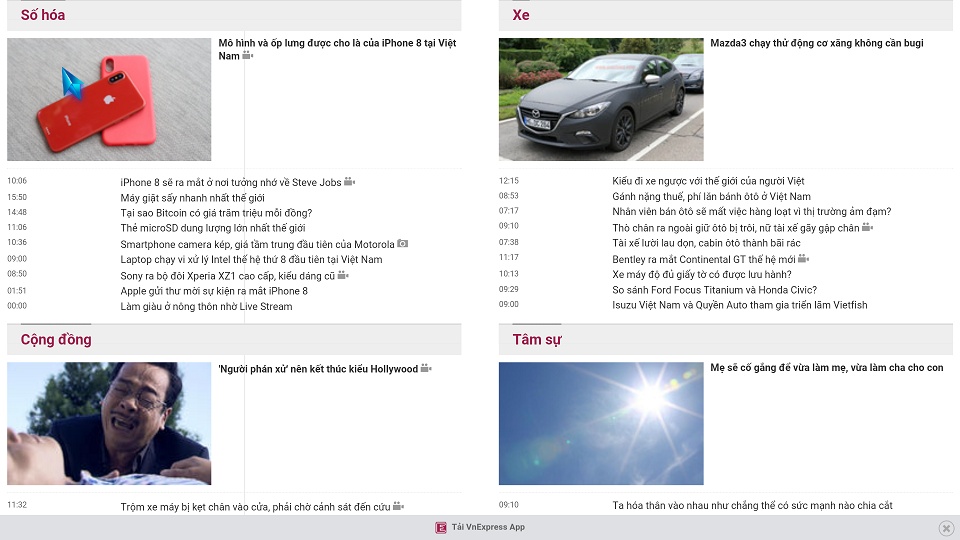Open the Tâm sự section heading
The image size is (960, 540).
(537, 339)
